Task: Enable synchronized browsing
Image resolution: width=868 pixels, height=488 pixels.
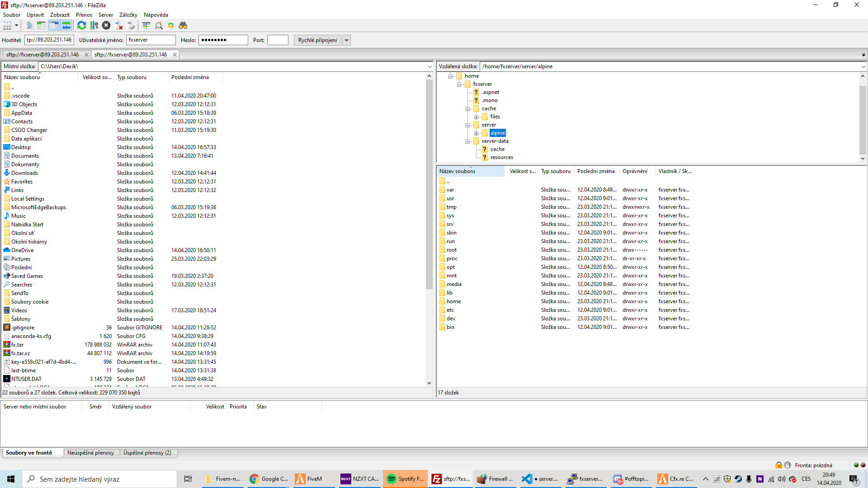Action: point(171,25)
